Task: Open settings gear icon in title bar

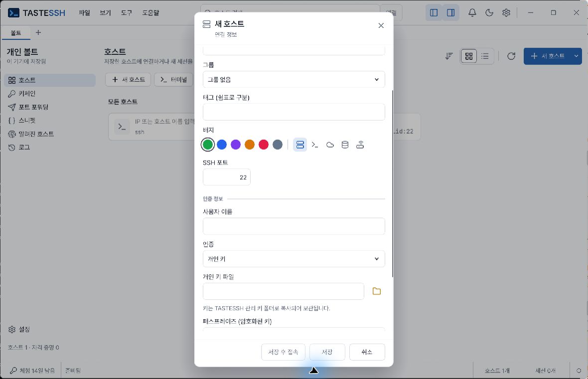Action: [506, 13]
